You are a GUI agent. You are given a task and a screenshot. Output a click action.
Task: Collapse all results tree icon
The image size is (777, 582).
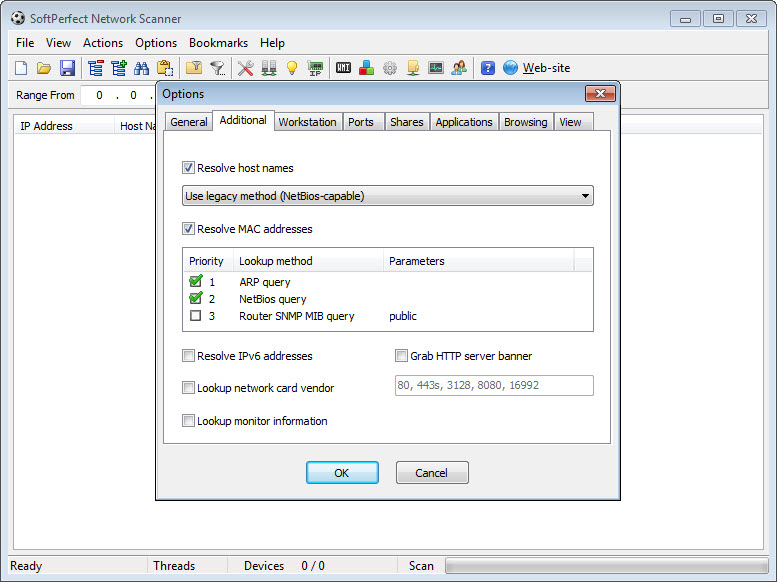point(95,68)
